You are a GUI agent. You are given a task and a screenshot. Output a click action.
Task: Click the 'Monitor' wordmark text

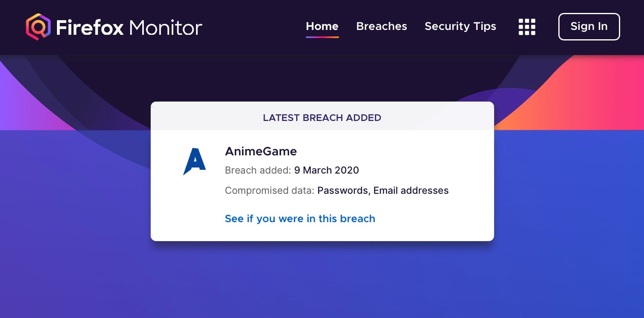(166, 28)
